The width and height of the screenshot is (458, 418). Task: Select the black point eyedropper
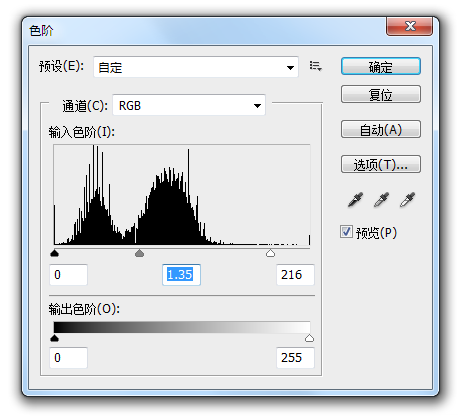[355, 199]
